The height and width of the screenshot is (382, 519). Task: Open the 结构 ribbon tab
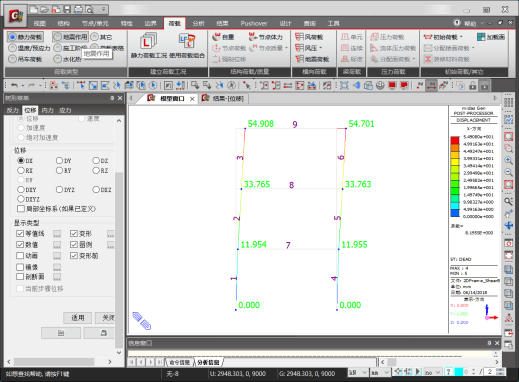[63, 23]
